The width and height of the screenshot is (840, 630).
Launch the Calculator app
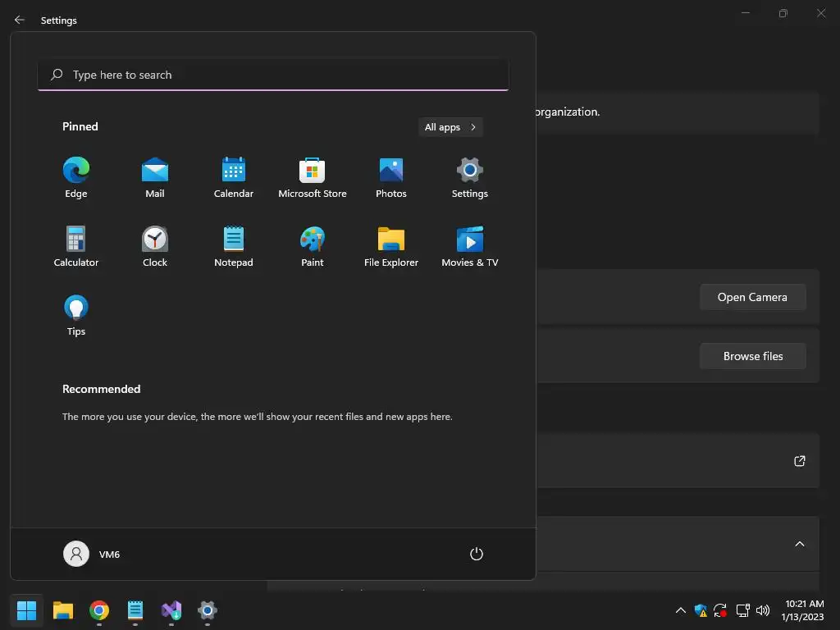(76, 246)
